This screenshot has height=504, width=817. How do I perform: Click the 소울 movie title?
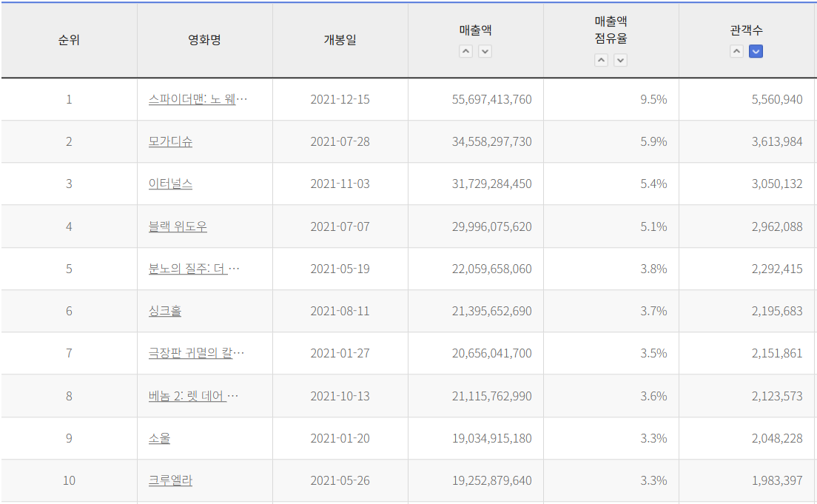[x=159, y=438]
